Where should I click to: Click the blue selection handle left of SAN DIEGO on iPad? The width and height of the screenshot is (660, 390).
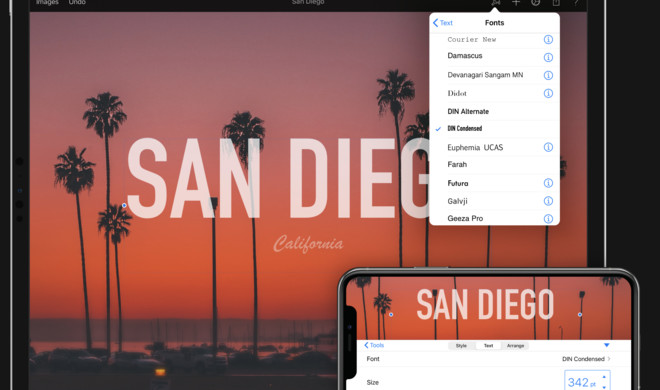pyautogui.click(x=124, y=205)
